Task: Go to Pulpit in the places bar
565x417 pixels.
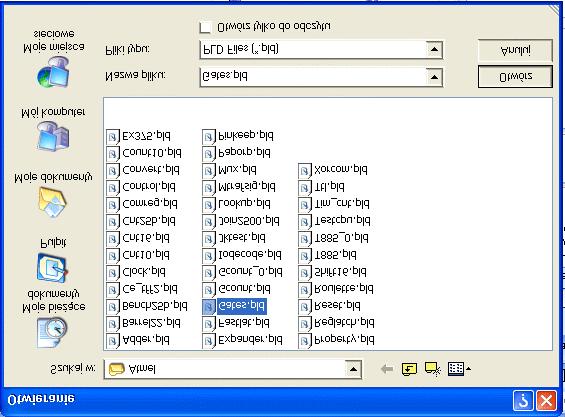Action: point(52,268)
